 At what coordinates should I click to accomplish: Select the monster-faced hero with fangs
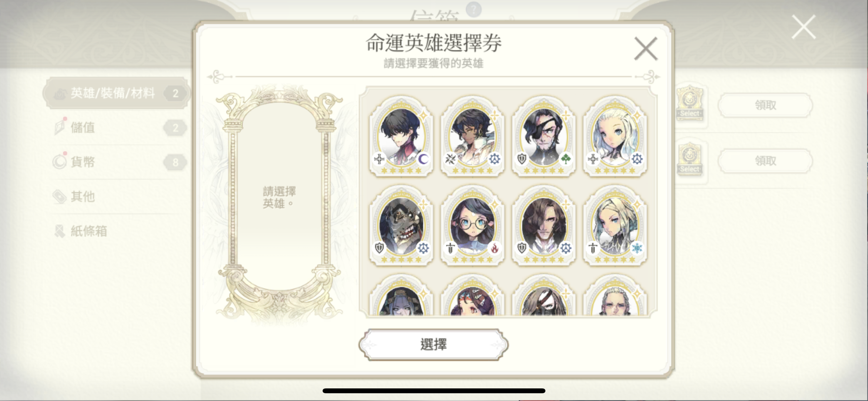coord(401,225)
